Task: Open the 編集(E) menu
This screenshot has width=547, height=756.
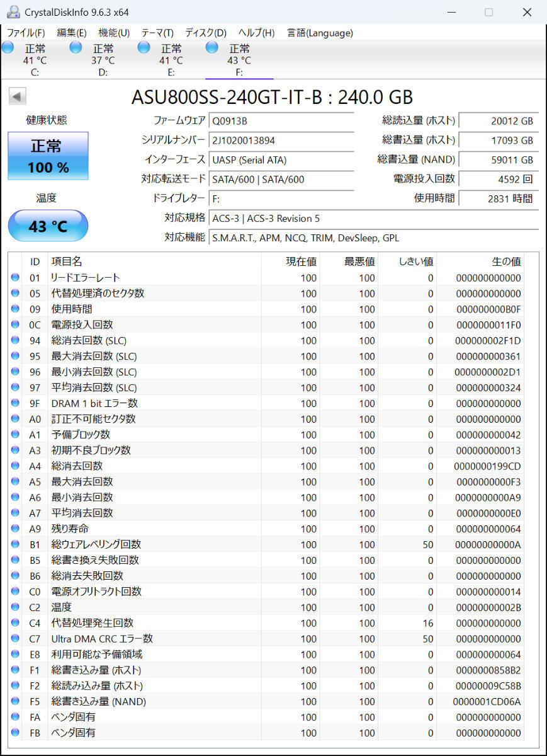Action: click(72, 33)
